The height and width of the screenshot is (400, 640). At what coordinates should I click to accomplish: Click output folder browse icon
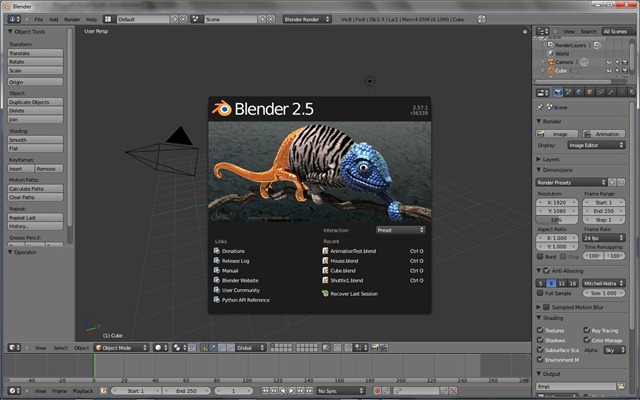[x=621, y=386]
